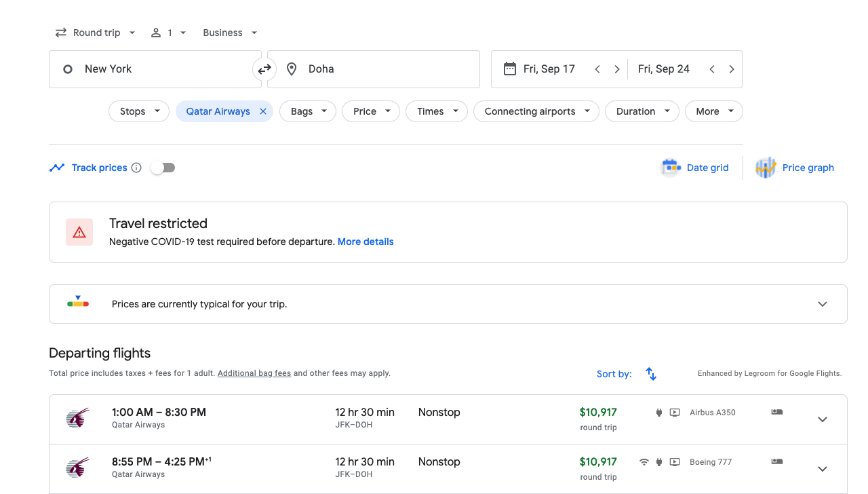Image resolution: width=868 pixels, height=494 pixels.
Task: Click the $10,917 price on the 8:55 PM flight
Action: click(598, 461)
